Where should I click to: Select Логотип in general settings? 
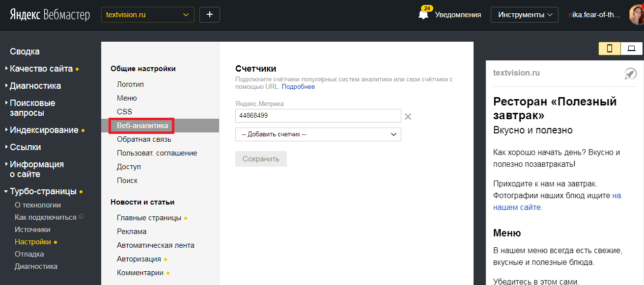(130, 84)
